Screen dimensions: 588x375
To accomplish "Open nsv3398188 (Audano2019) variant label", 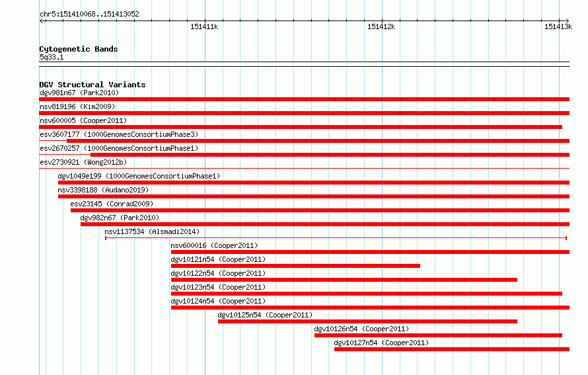I will pos(103,190).
